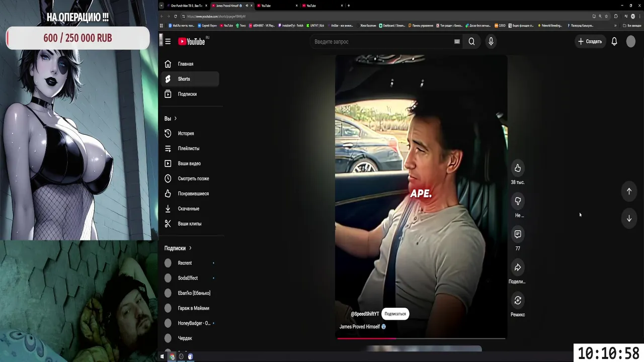Like the Short with the thumbs-up icon
This screenshot has width=644, height=362.
(x=518, y=168)
